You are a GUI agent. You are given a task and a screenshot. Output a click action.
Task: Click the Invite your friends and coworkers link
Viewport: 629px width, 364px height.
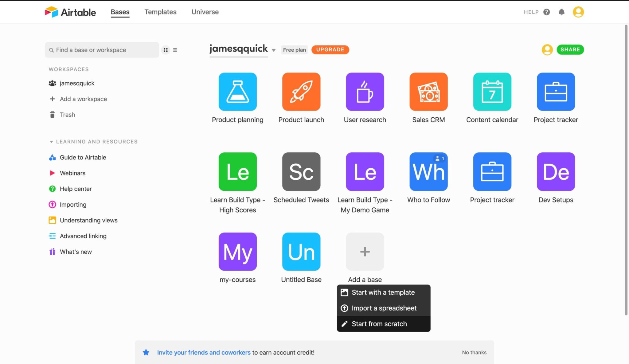coord(204,352)
